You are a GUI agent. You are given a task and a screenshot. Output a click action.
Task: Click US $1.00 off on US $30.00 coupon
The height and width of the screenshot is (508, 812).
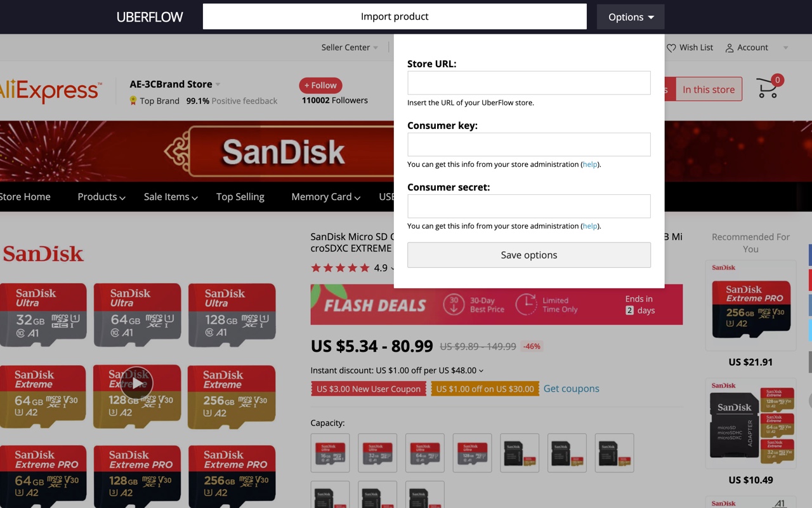[485, 389]
